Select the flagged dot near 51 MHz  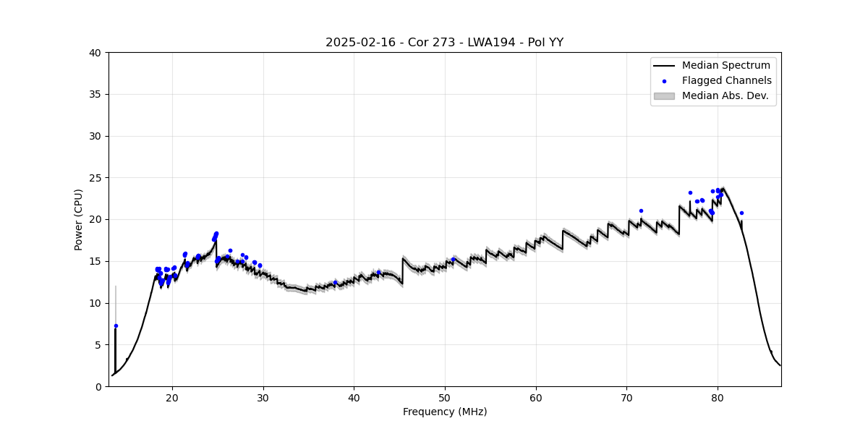click(454, 259)
